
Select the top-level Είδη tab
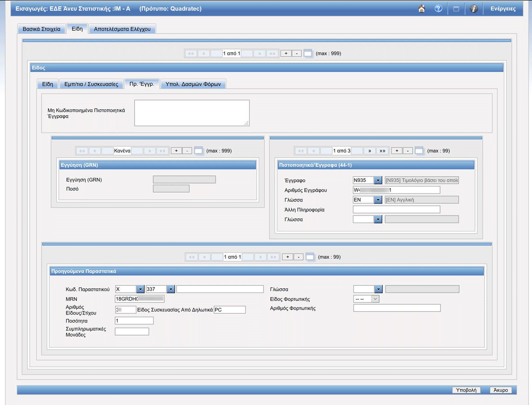click(77, 28)
